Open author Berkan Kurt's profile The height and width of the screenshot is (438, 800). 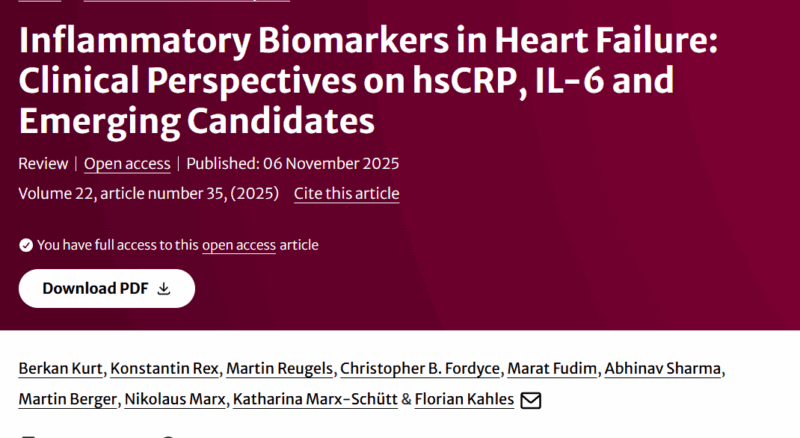click(x=59, y=369)
